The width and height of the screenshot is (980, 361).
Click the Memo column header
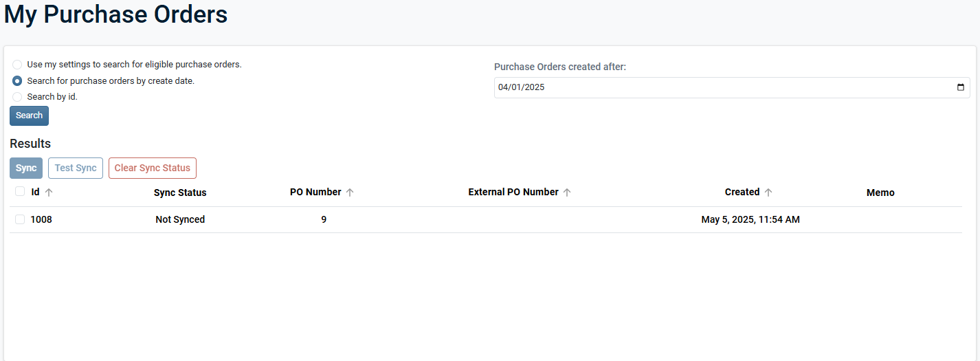click(880, 193)
